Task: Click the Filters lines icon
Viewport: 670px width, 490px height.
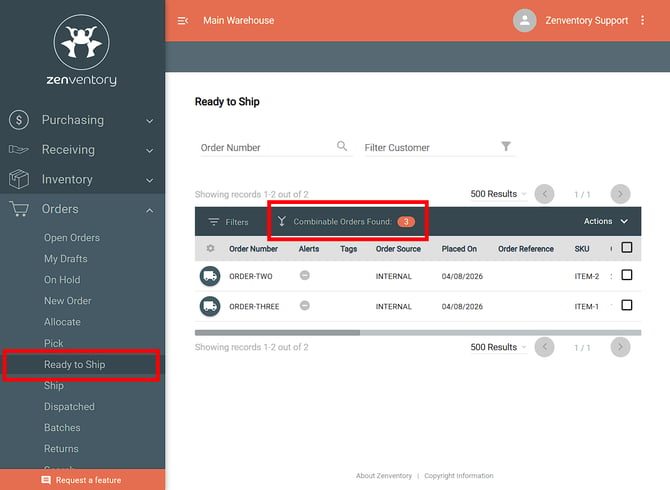Action: pyautogui.click(x=214, y=222)
